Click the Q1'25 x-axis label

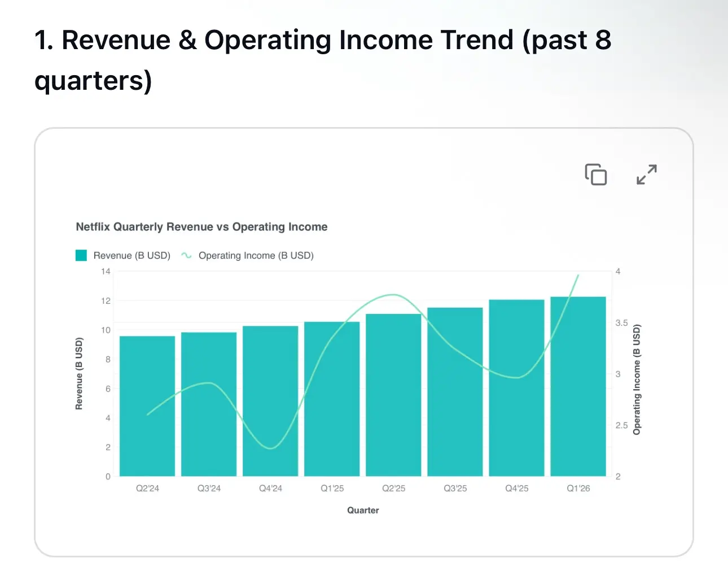(332, 488)
